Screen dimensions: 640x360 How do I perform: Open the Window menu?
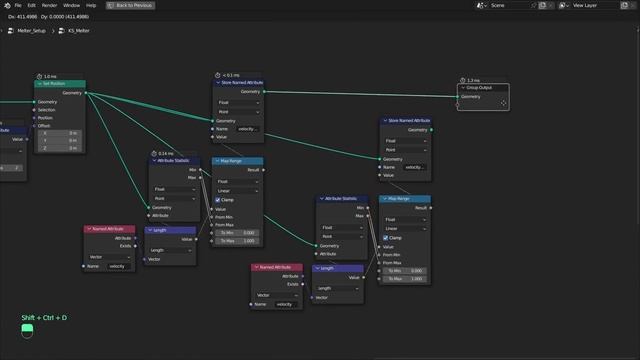tap(71, 5)
